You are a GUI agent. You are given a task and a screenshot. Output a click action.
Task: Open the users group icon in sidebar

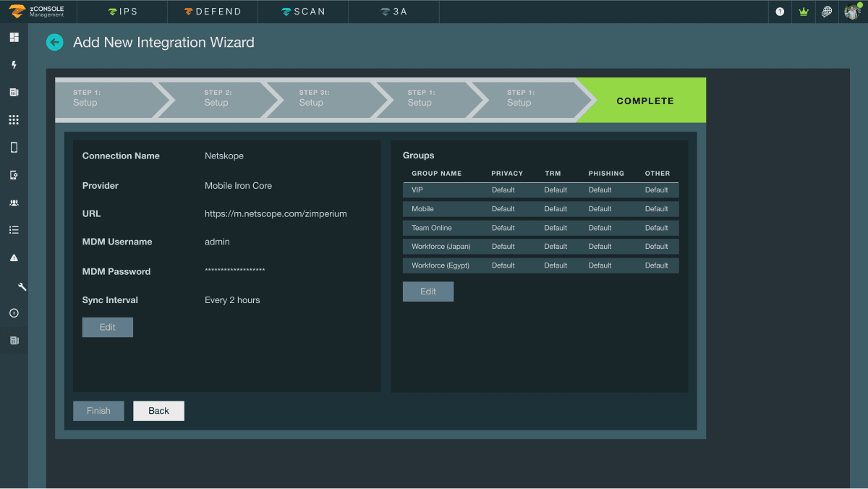coord(13,203)
